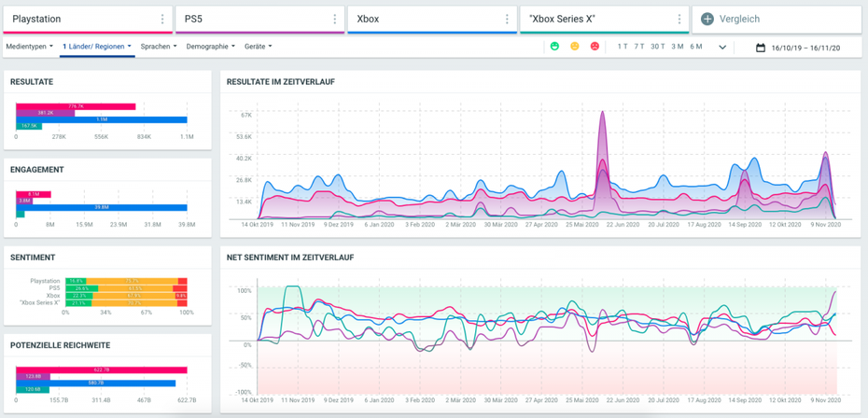
Task: Open the Xbox query three-dot menu
Action: coord(507,20)
